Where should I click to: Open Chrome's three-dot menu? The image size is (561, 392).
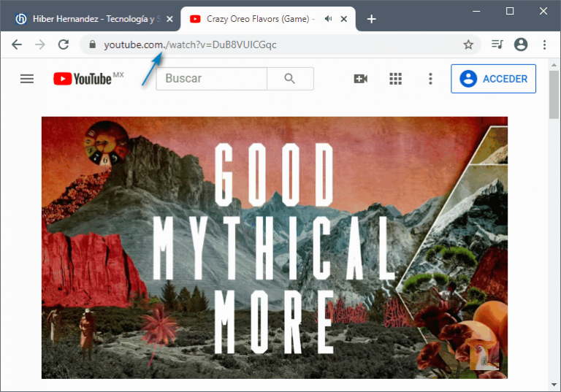click(x=544, y=45)
